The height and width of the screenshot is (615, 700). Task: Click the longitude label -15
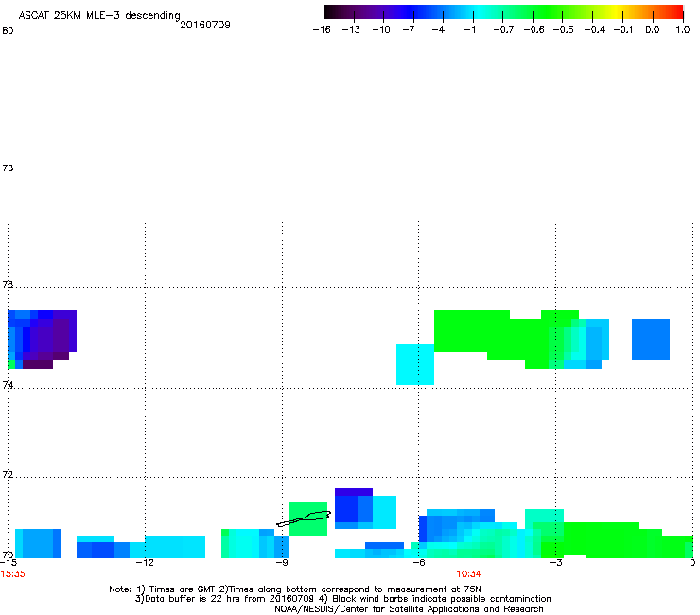[x=9, y=563]
